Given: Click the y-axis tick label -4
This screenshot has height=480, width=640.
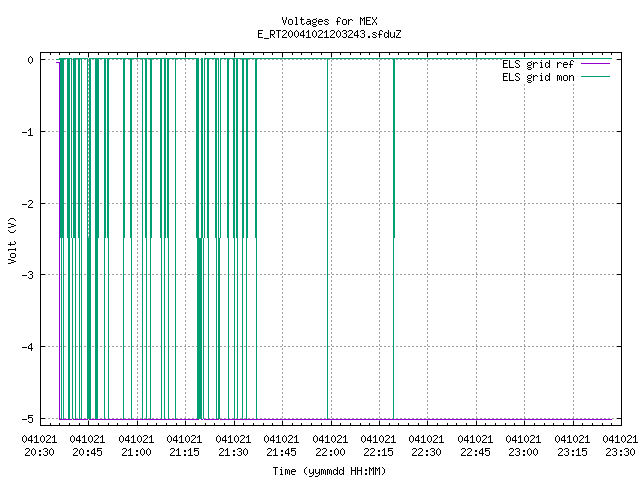Looking at the screenshot, I should click(x=28, y=347).
